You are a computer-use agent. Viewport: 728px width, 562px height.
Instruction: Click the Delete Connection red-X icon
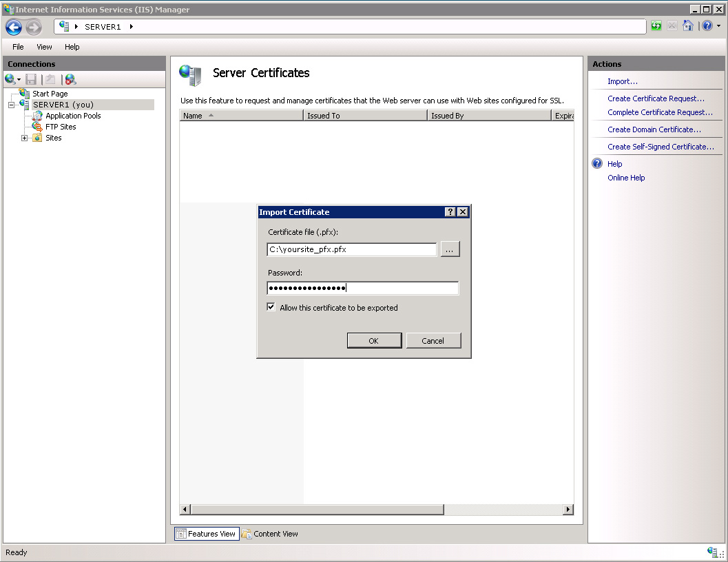[70, 79]
